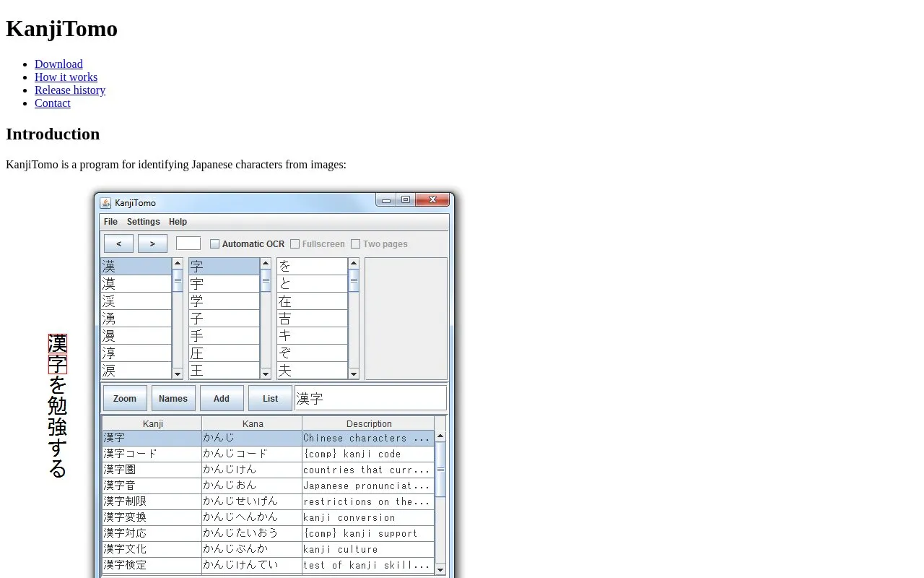The width and height of the screenshot is (924, 578).
Task: Select candidate キ in third list
Action: click(312, 336)
